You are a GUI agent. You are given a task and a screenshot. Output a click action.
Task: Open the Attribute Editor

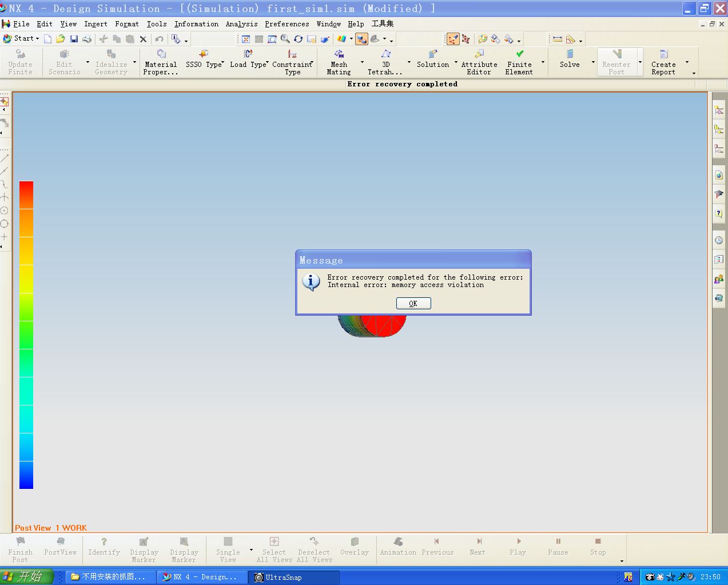coord(479,62)
